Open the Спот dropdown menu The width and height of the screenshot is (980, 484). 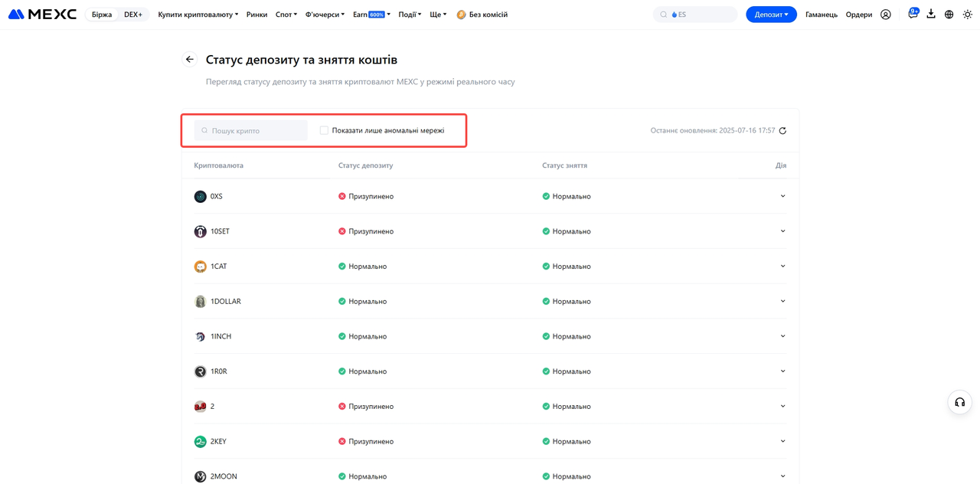(286, 15)
